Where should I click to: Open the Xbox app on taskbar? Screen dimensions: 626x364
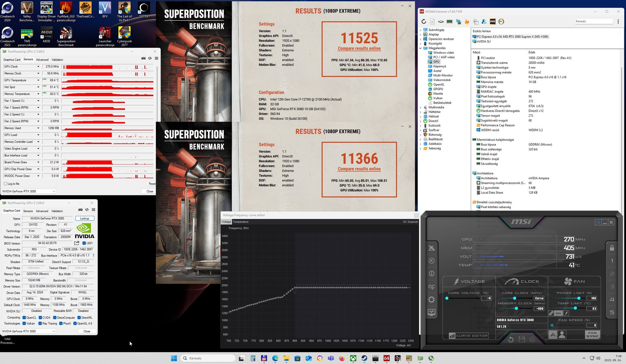tap(353, 358)
